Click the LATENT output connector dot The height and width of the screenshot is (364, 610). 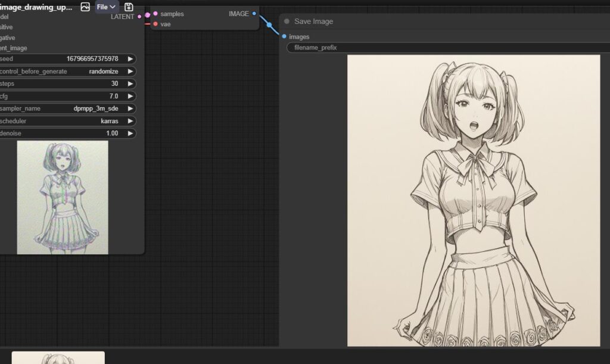pos(139,17)
